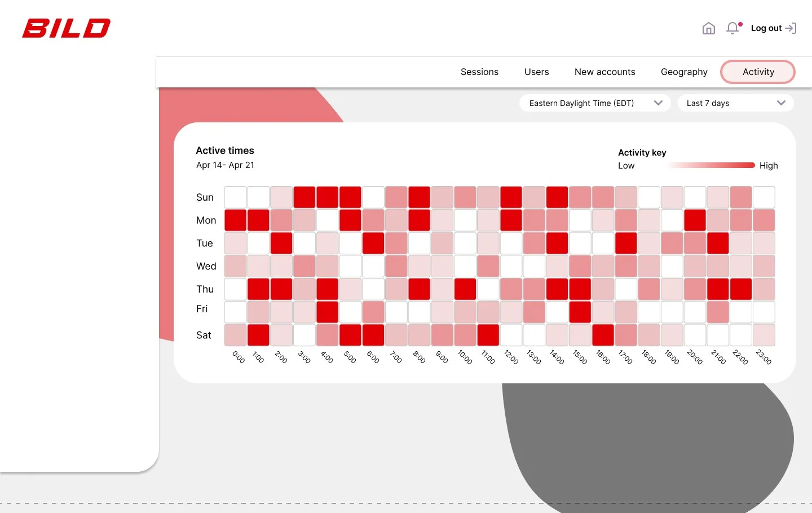Open the home icon in header
This screenshot has height=513, width=812.
coord(709,28)
